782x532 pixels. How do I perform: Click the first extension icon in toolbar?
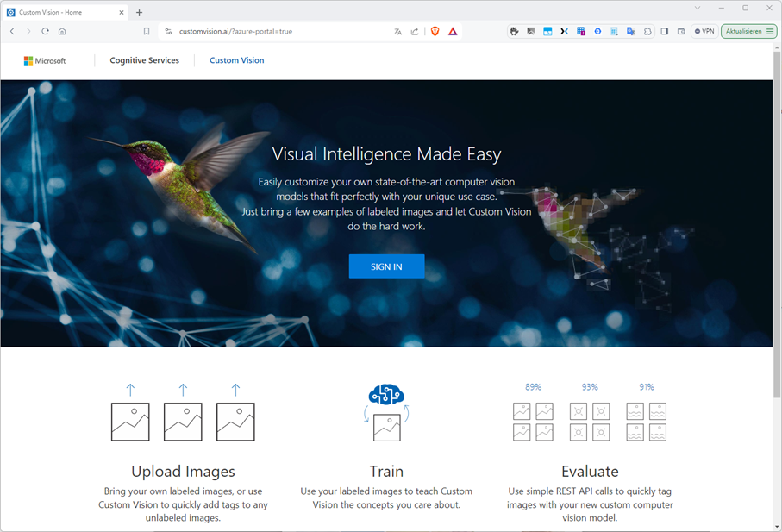(514, 31)
